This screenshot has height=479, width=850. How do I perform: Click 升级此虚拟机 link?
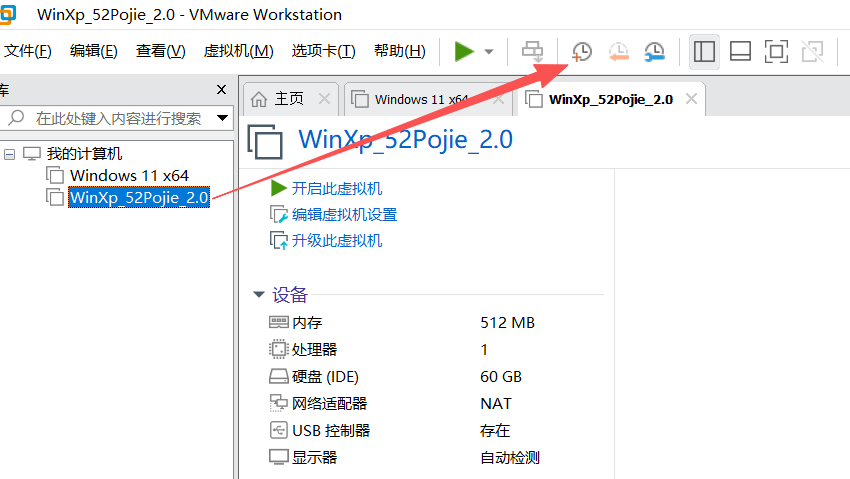[x=337, y=241]
